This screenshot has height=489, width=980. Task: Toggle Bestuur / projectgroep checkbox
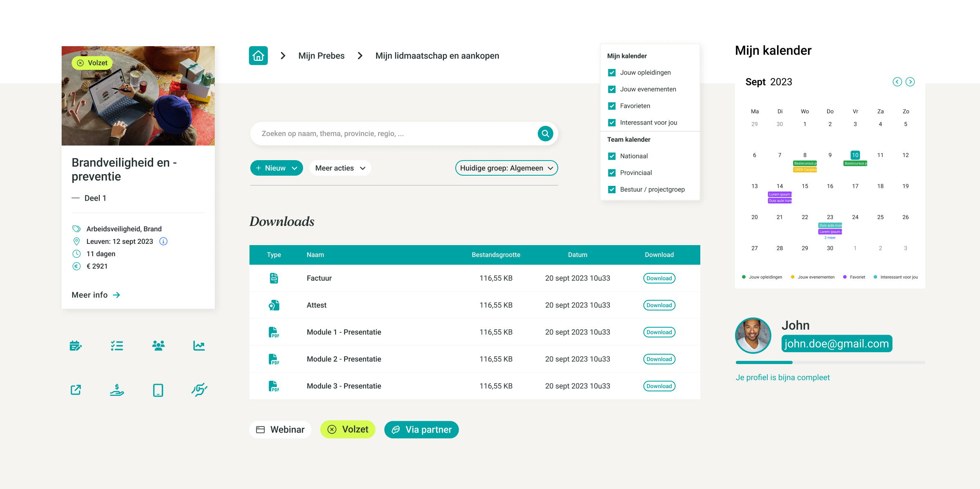(x=612, y=190)
